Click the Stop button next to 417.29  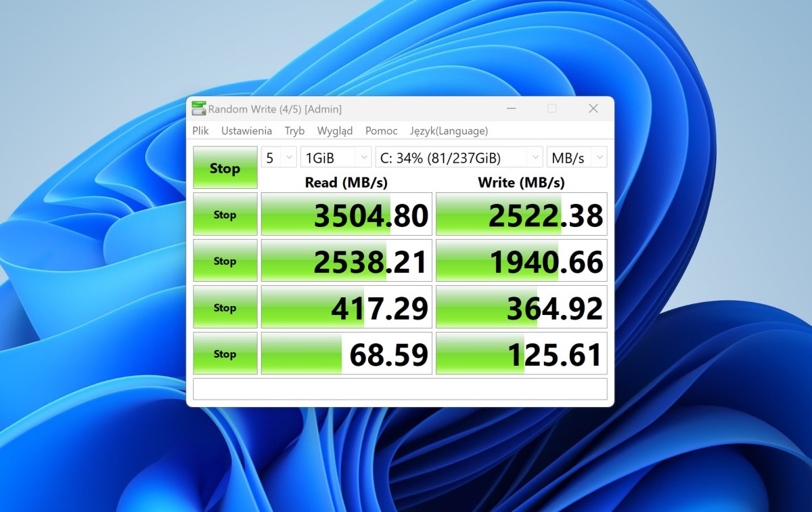(225, 307)
